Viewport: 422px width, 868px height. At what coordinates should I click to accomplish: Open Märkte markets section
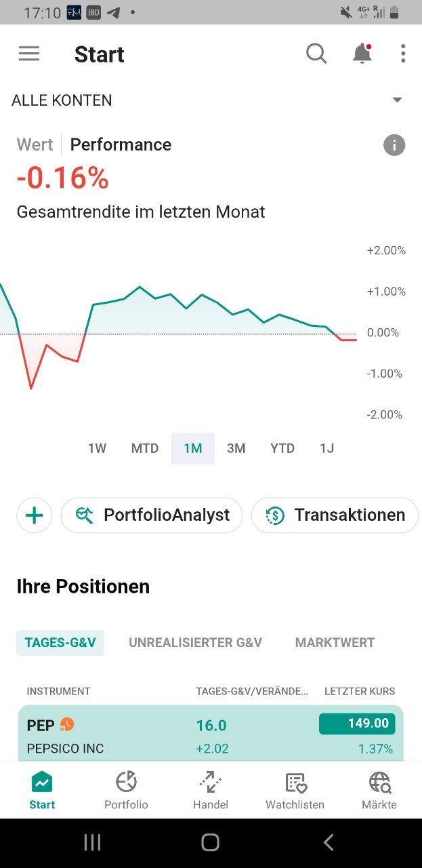[x=379, y=791]
